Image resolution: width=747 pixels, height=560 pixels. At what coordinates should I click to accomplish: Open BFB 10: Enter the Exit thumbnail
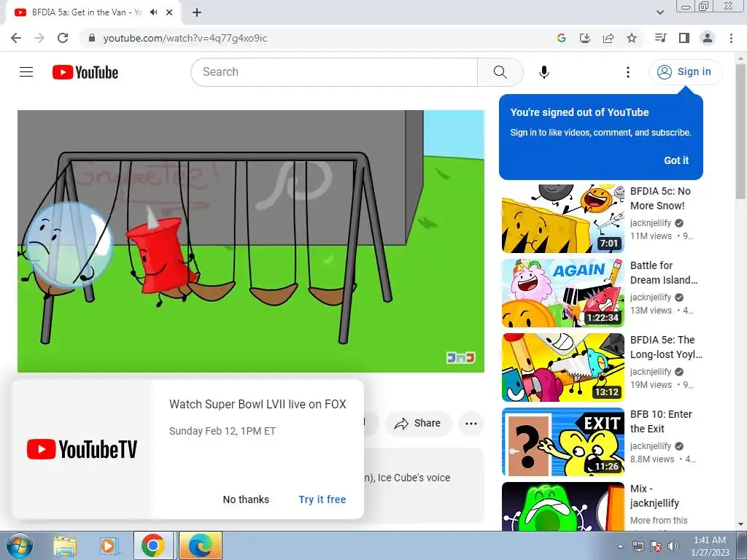(562, 441)
